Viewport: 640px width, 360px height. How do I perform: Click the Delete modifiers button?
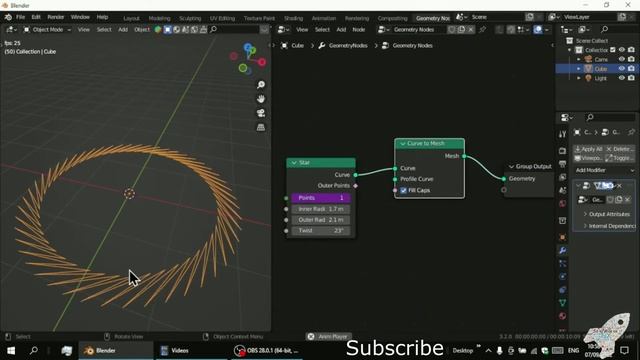click(620, 149)
